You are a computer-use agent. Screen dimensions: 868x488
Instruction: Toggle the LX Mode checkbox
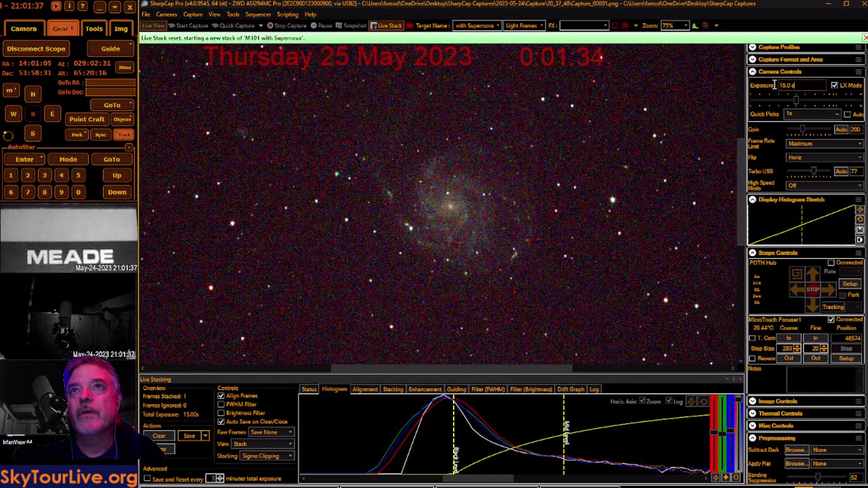click(834, 85)
